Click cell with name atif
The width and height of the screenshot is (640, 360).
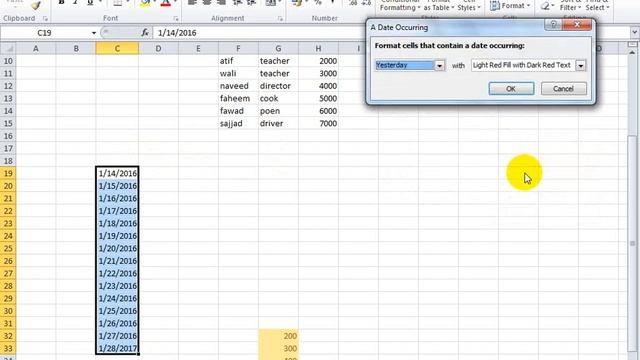click(x=238, y=61)
